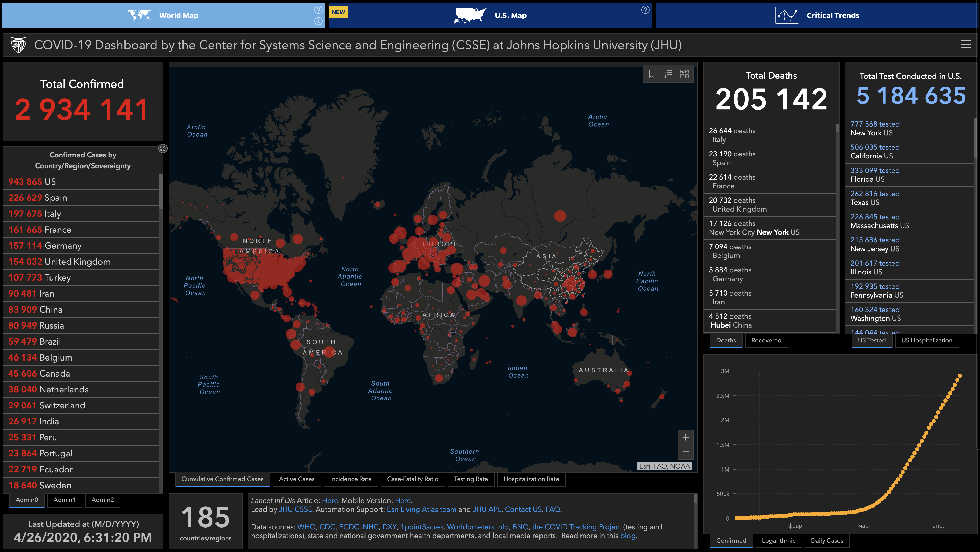The image size is (980, 552).
Task: Select the Testing Rate map tab
Action: pyautogui.click(x=471, y=479)
